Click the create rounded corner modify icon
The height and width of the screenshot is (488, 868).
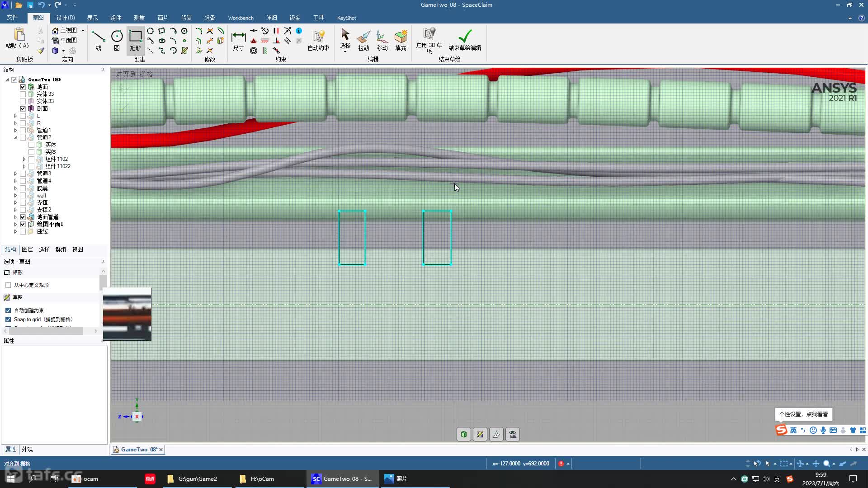(198, 31)
